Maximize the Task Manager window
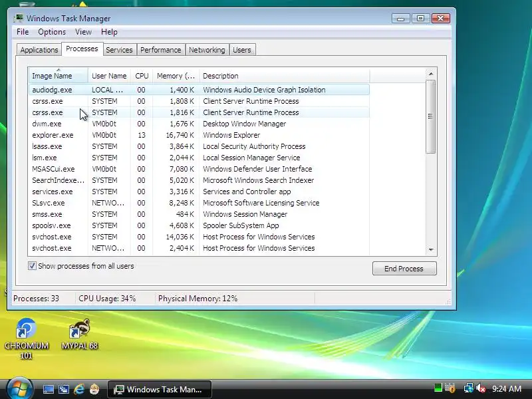Screen dimensions: 532x399 point(420,19)
